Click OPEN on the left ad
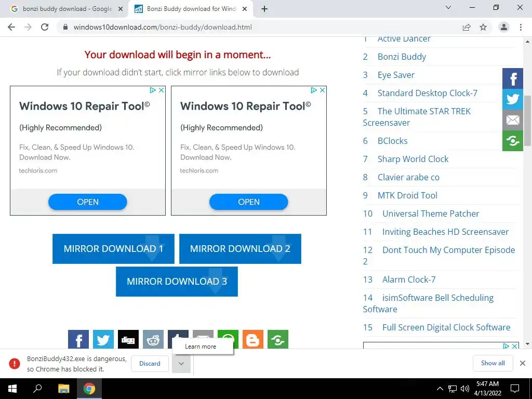The height and width of the screenshot is (399, 532). point(87,202)
